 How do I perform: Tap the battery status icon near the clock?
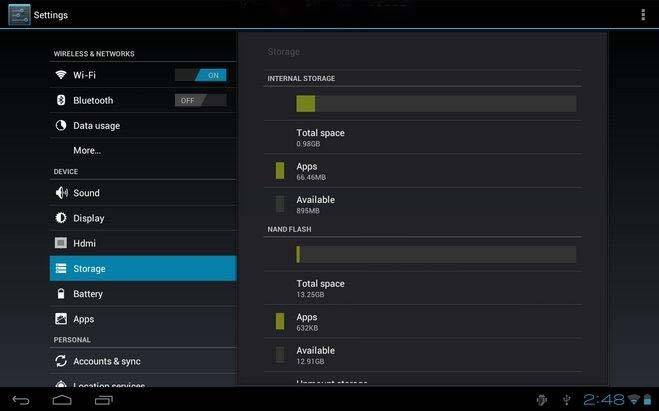[648, 399]
